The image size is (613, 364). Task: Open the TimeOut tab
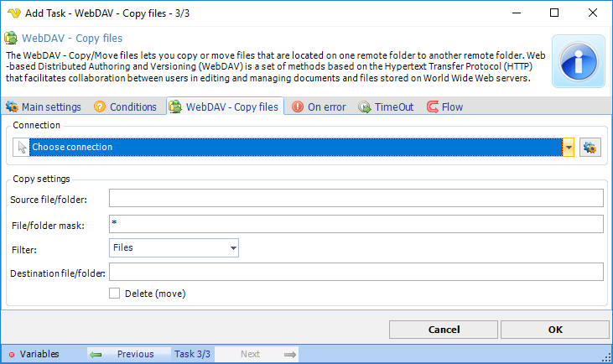point(386,107)
